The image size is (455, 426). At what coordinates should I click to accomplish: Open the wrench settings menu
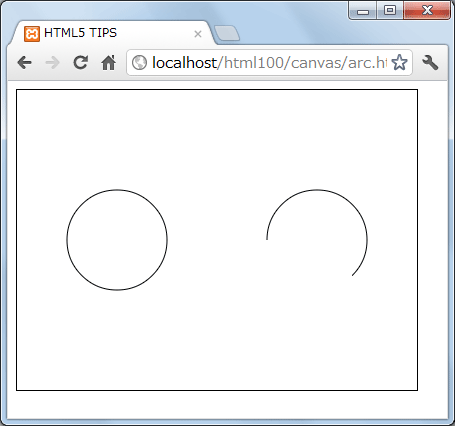[x=430, y=62]
